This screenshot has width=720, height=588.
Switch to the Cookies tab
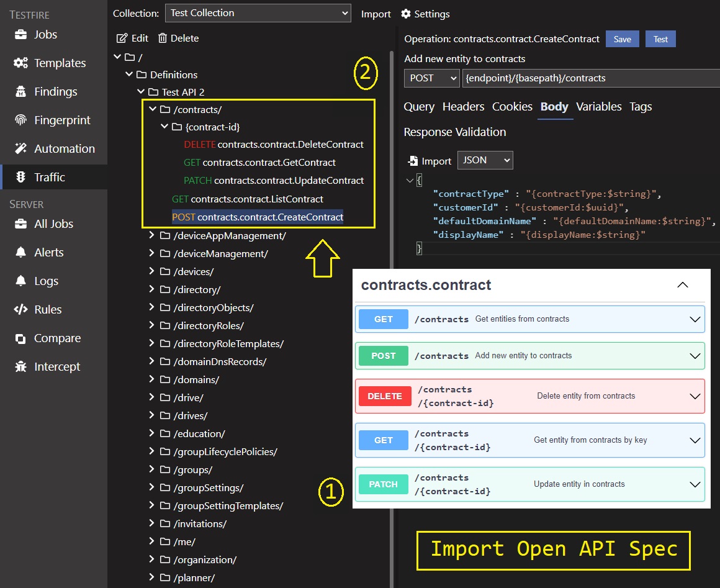coord(512,107)
